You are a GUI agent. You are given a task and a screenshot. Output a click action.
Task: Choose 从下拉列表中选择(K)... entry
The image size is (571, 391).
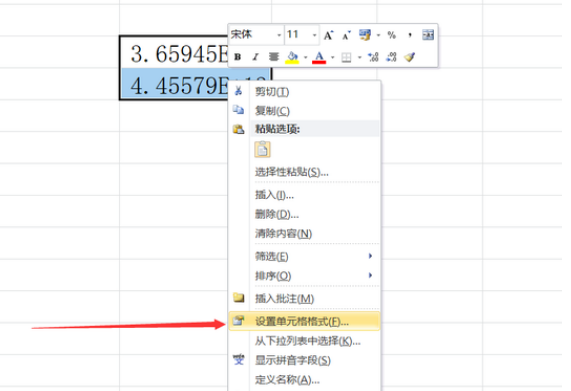pyautogui.click(x=304, y=341)
